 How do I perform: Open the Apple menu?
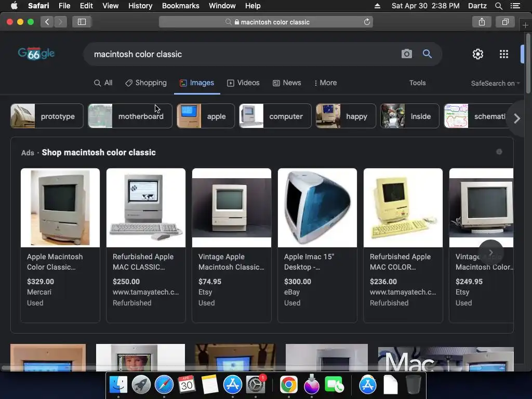click(14, 6)
